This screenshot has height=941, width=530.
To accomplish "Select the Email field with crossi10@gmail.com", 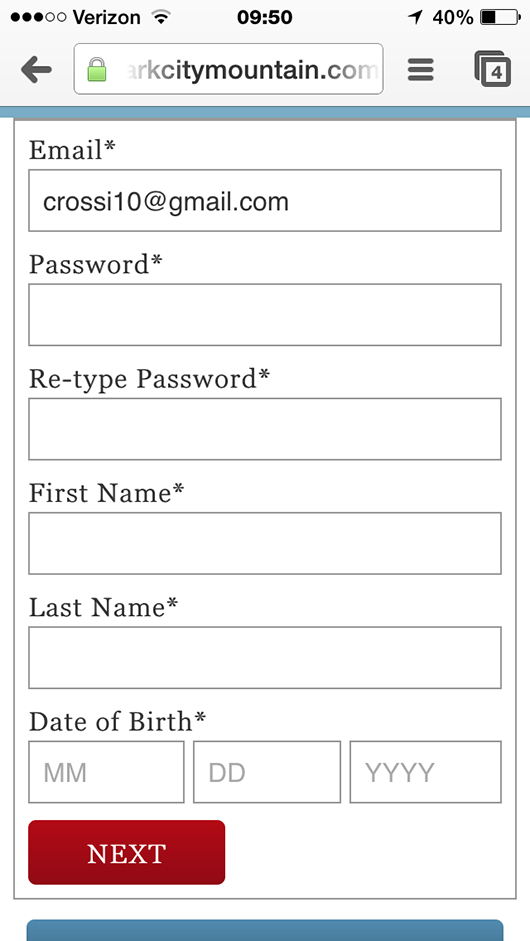I will pos(265,200).
